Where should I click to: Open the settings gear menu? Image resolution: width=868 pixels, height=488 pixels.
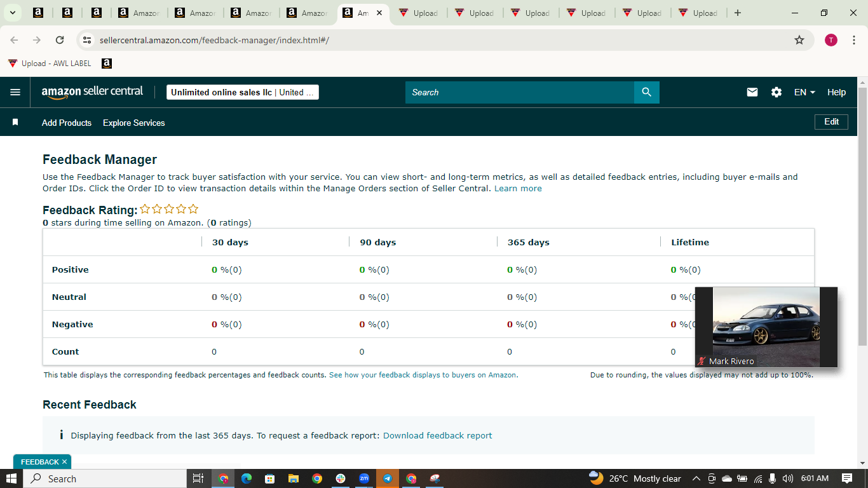tap(776, 92)
